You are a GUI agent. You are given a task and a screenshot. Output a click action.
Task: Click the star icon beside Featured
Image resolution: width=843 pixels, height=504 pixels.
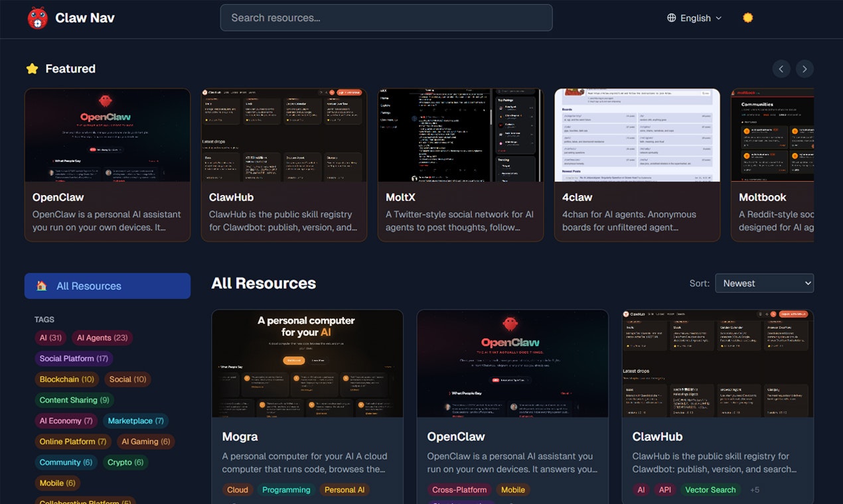pyautogui.click(x=32, y=68)
